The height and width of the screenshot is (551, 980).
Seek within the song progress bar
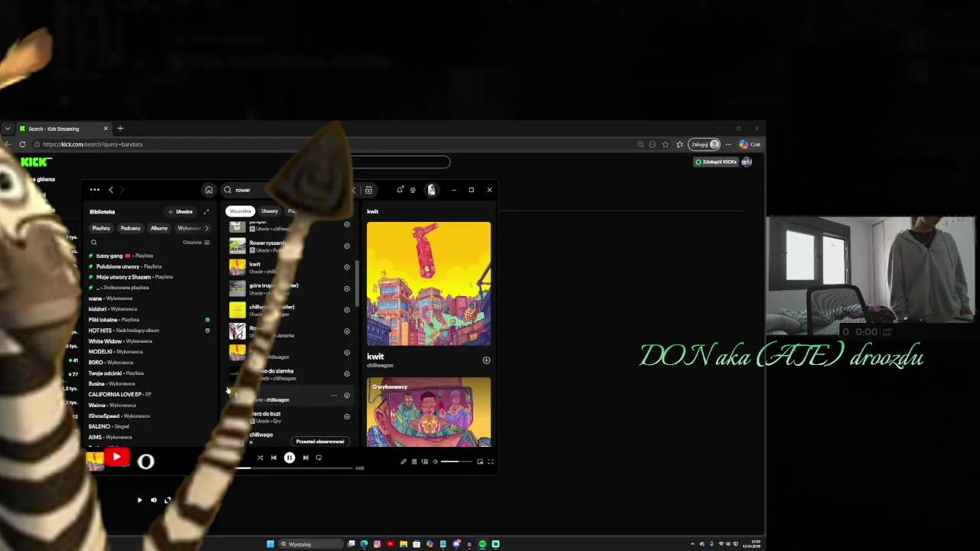(x=293, y=468)
